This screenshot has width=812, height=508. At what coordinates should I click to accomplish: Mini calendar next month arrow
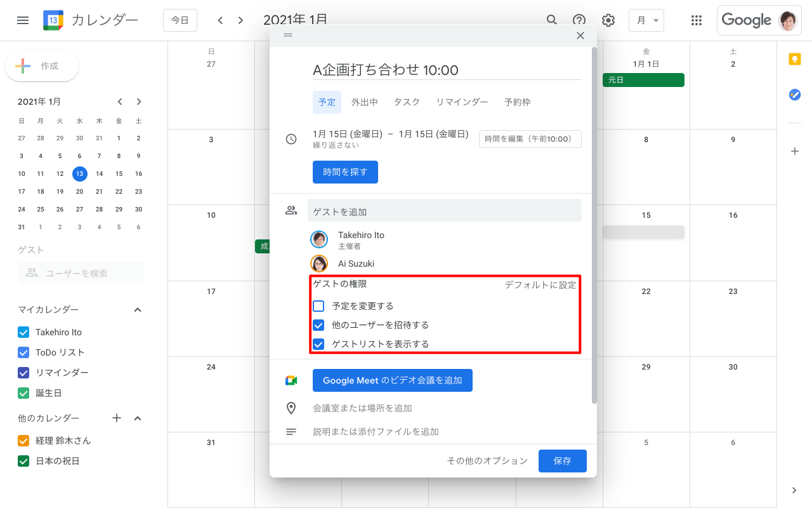click(139, 102)
